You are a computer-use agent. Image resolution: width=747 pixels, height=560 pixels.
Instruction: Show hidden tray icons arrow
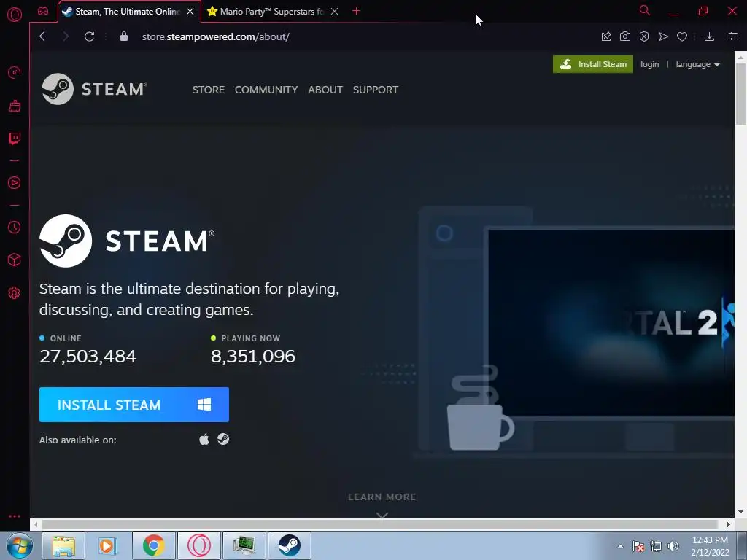(620, 546)
